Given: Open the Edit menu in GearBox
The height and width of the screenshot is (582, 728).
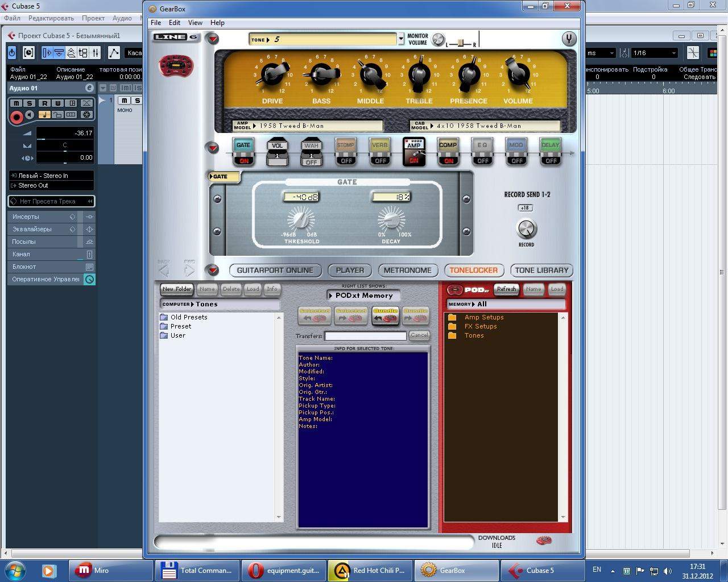Looking at the screenshot, I should click(x=174, y=23).
